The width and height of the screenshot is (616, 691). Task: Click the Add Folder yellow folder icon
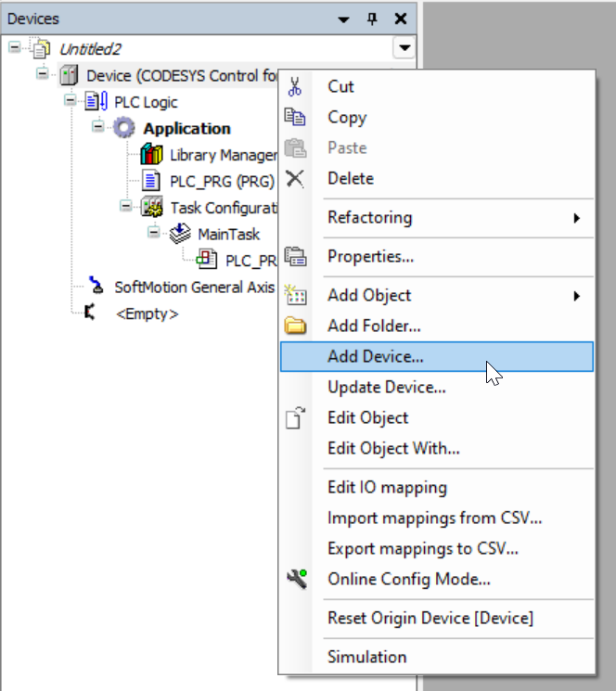pyautogui.click(x=295, y=326)
